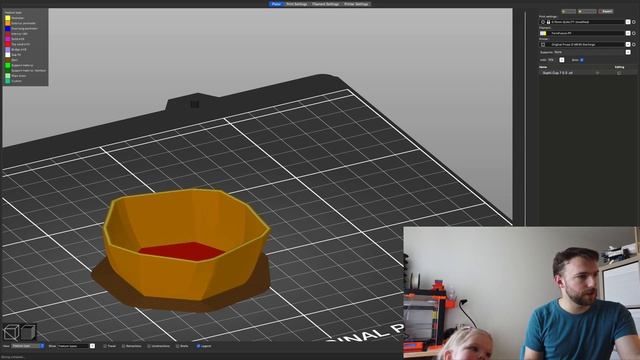
Task: Click the orange External perimeter legend swatch
Action: click(7, 23)
